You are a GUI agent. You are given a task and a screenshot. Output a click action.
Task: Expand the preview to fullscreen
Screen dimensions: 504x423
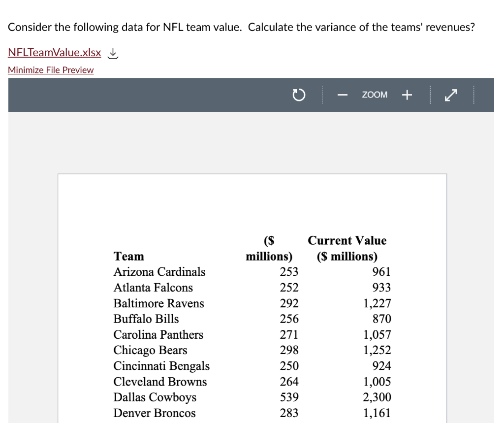[x=451, y=95]
